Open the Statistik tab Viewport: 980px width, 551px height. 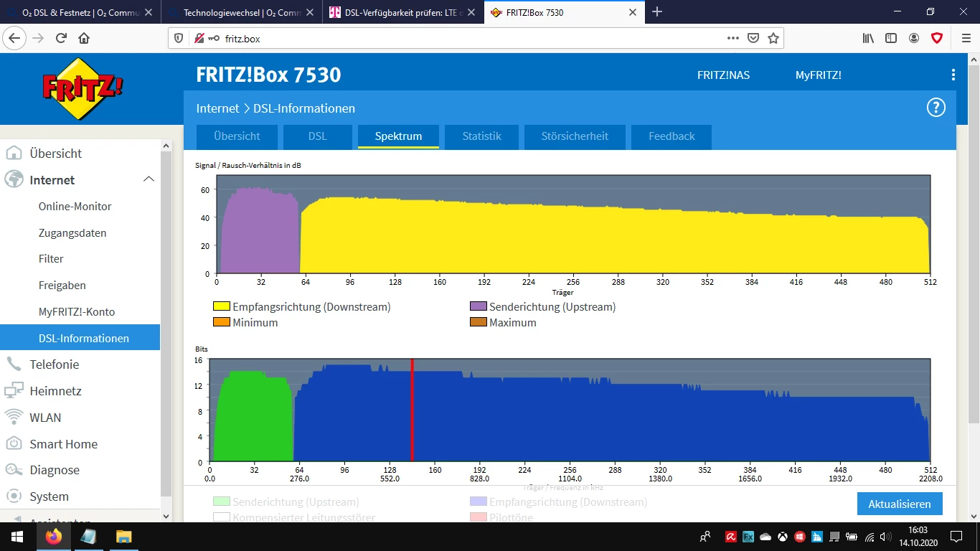pyautogui.click(x=481, y=136)
